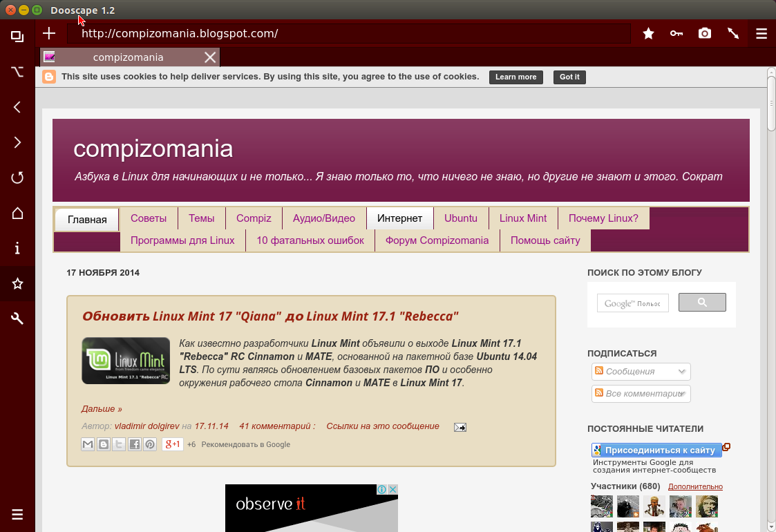Screen dimensions: 776x532
Task: Add a new tab with plus icon
Action: [x=49, y=34]
